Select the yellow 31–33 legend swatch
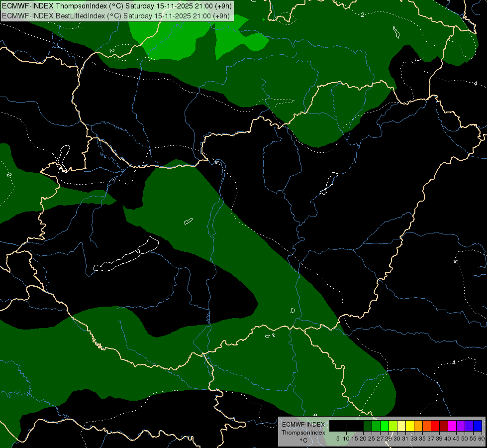487x448 pixels. coord(410,426)
